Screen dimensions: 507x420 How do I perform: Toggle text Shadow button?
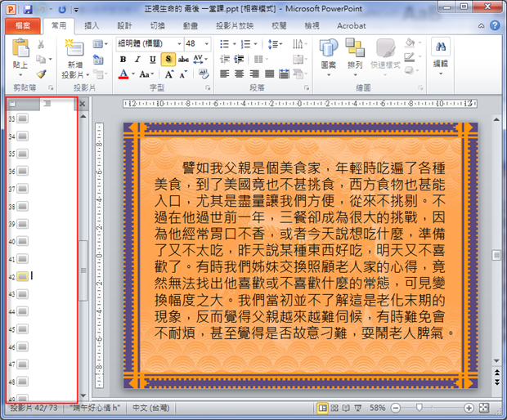[168, 59]
